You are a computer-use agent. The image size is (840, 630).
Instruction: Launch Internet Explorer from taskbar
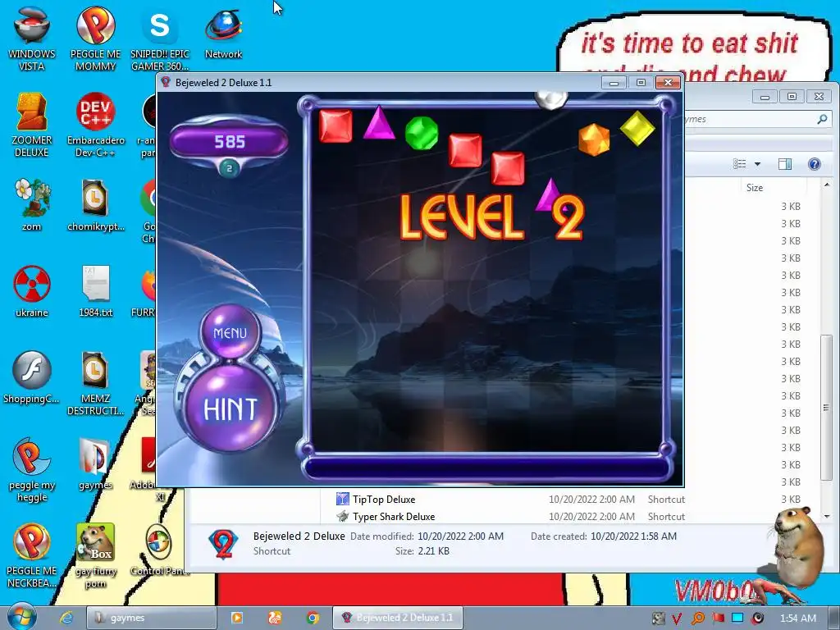66,618
